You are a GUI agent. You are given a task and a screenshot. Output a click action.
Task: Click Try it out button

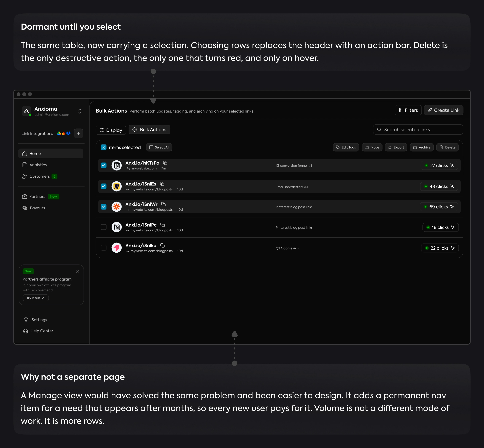tap(36, 298)
